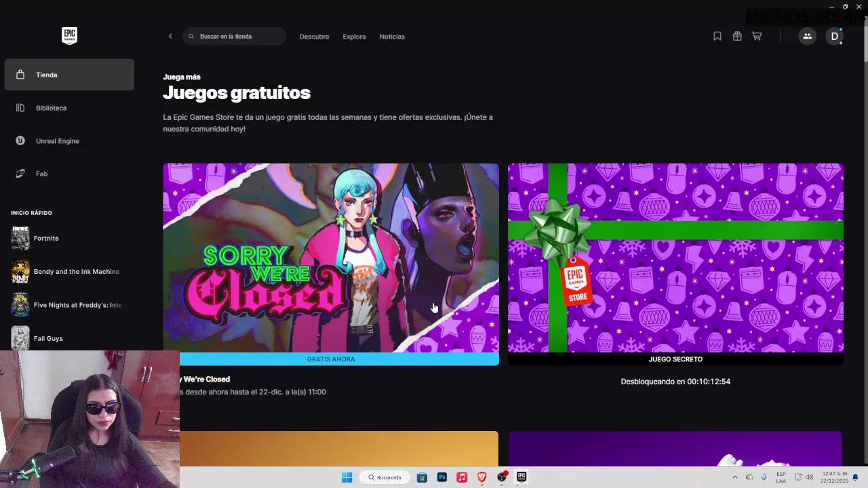
Task: Open the Windows Start menu
Action: click(x=347, y=477)
